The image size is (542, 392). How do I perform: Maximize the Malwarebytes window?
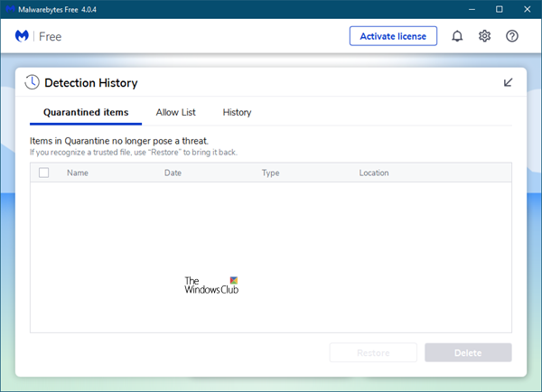[x=500, y=9]
